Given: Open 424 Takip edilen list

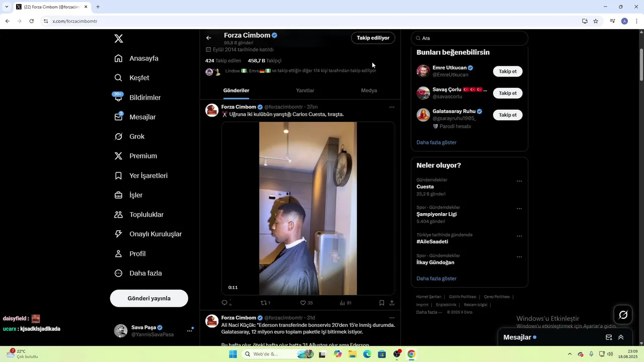Looking at the screenshot, I should (223, 61).
